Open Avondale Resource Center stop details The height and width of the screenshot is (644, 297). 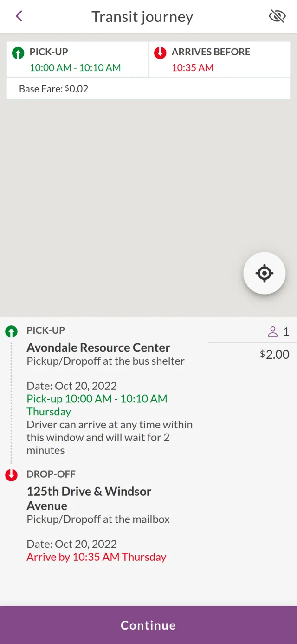[98, 348]
